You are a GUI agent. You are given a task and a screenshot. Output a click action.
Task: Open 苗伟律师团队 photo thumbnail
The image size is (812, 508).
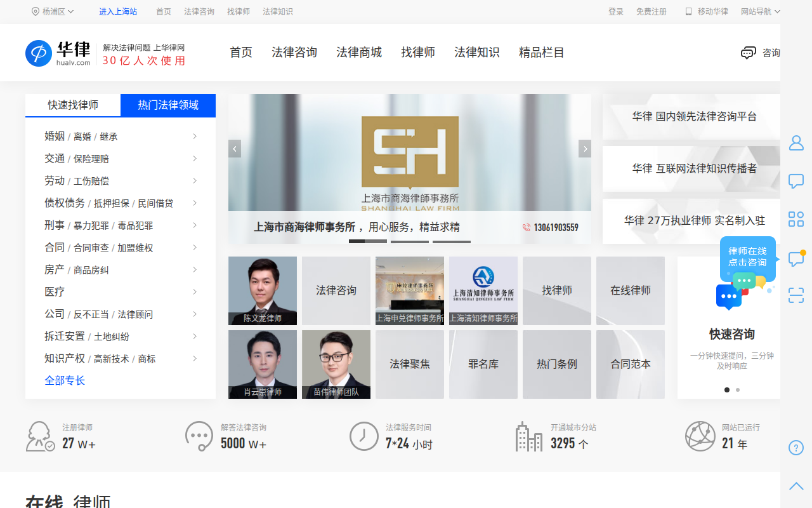336,364
